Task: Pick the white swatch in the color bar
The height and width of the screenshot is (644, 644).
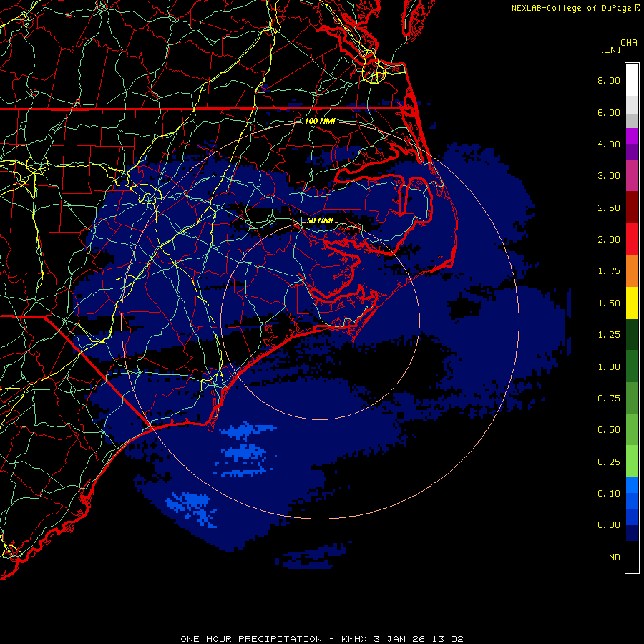Action: click(632, 79)
